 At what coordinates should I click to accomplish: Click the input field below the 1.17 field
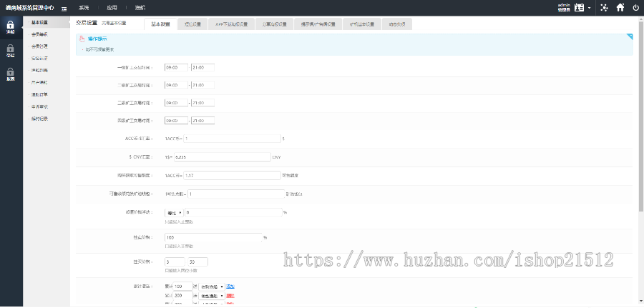[236, 194]
